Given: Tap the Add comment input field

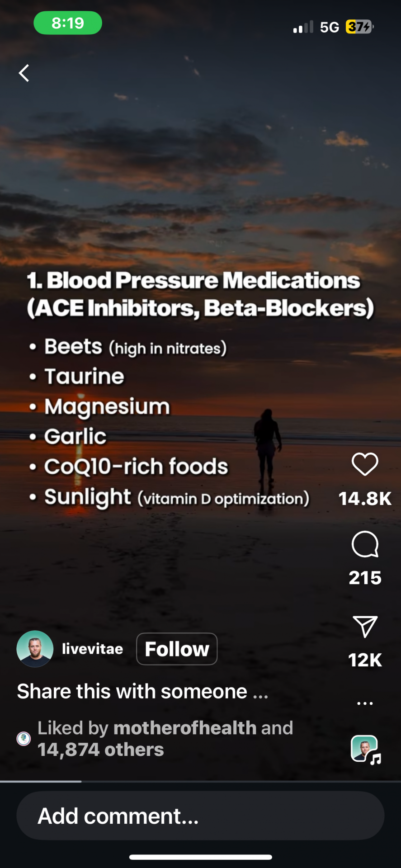Looking at the screenshot, I should [x=200, y=816].
